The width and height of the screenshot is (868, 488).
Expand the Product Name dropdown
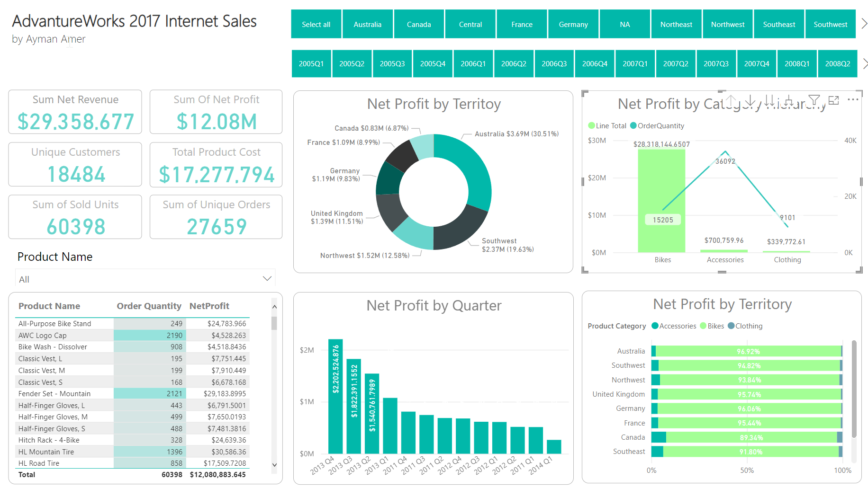(267, 279)
